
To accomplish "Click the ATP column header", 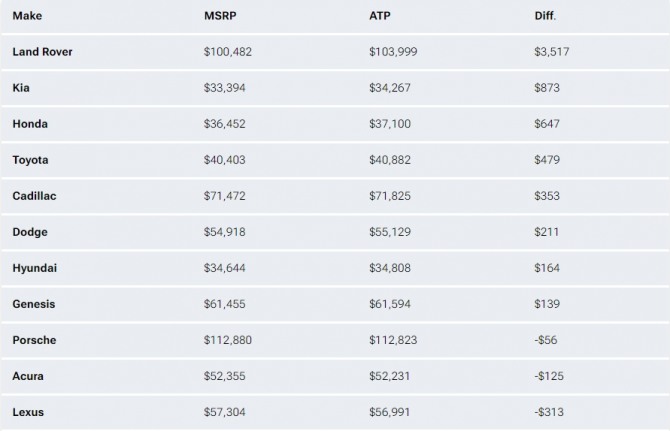I will [x=378, y=16].
